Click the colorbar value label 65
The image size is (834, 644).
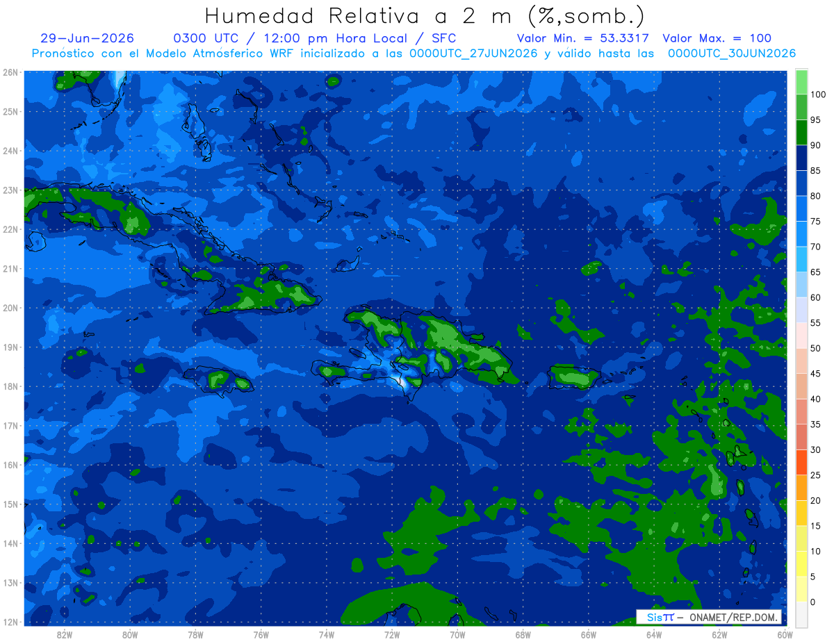[x=815, y=272]
